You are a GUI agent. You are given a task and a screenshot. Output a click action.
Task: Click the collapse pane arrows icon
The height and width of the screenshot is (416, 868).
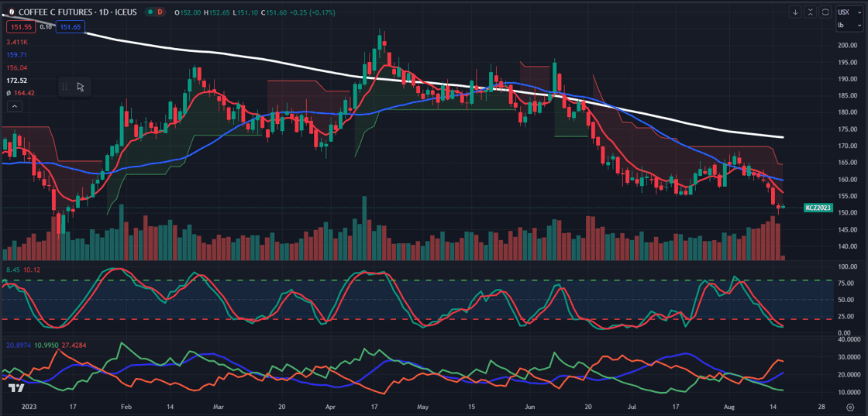[811, 12]
